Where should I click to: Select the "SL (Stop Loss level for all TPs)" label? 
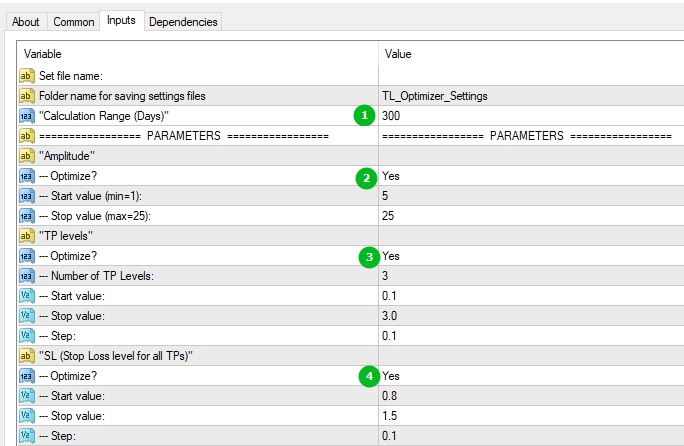[x=116, y=356]
